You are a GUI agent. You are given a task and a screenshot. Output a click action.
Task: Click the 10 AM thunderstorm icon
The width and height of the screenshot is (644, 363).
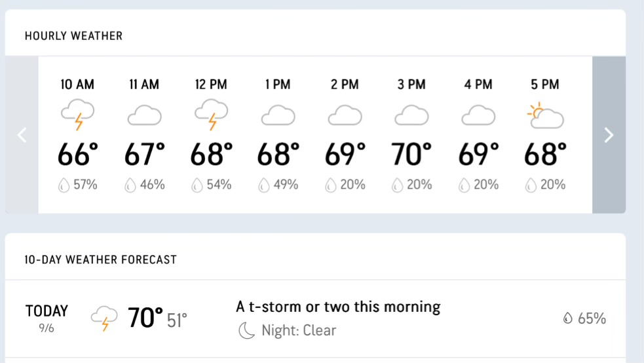pyautogui.click(x=77, y=116)
